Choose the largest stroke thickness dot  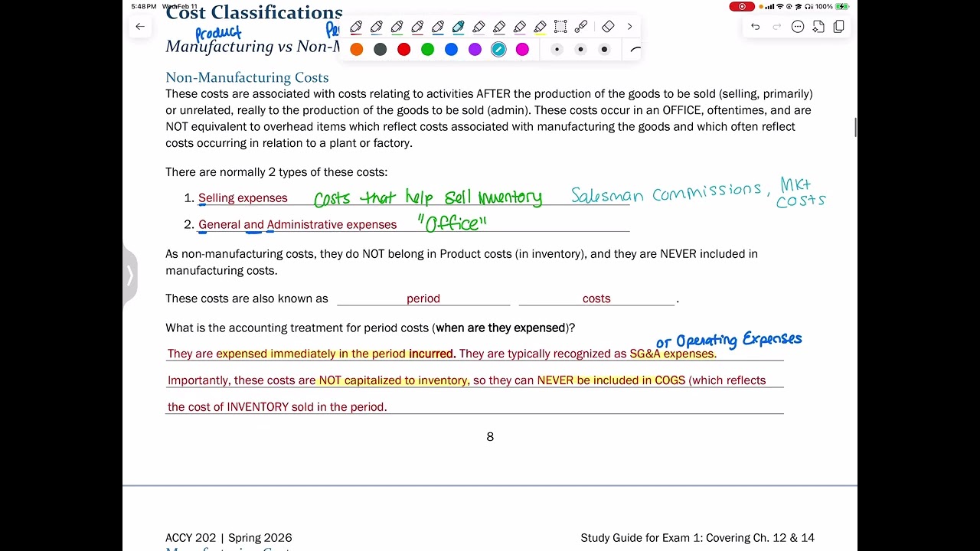tap(604, 50)
